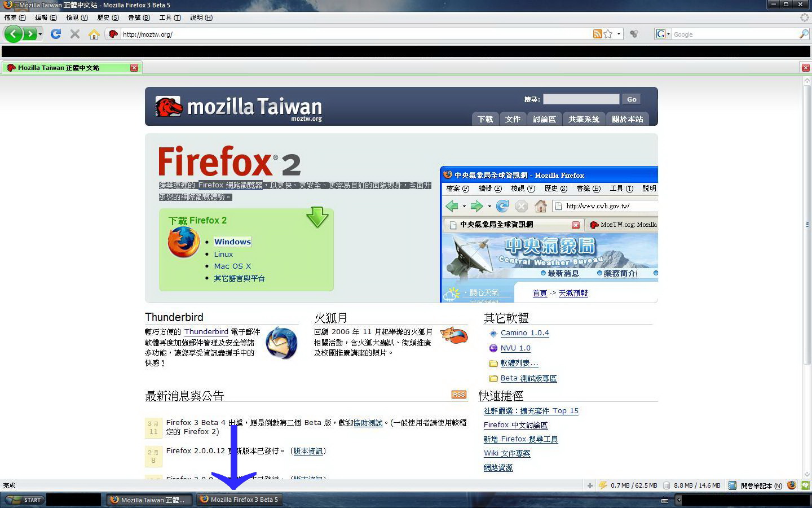Open the Thunderbird text link
Screen dimensions: 812x508
[x=206, y=332]
